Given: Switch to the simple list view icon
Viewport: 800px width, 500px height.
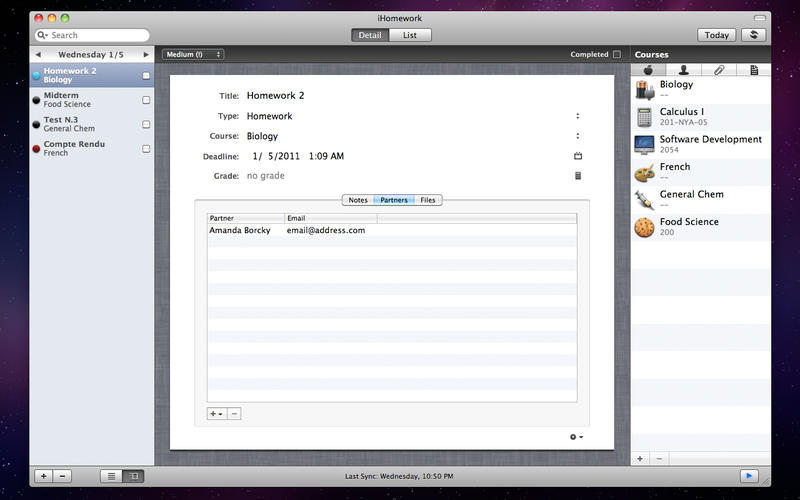Looking at the screenshot, I should coord(111,476).
